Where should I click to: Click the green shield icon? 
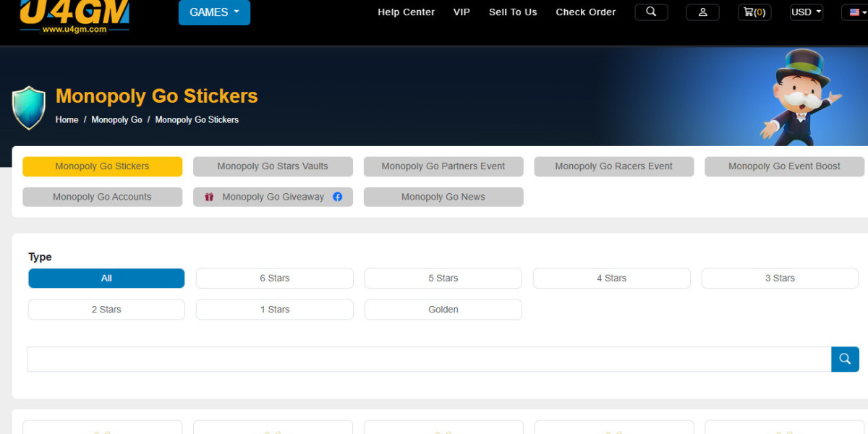coord(29,108)
